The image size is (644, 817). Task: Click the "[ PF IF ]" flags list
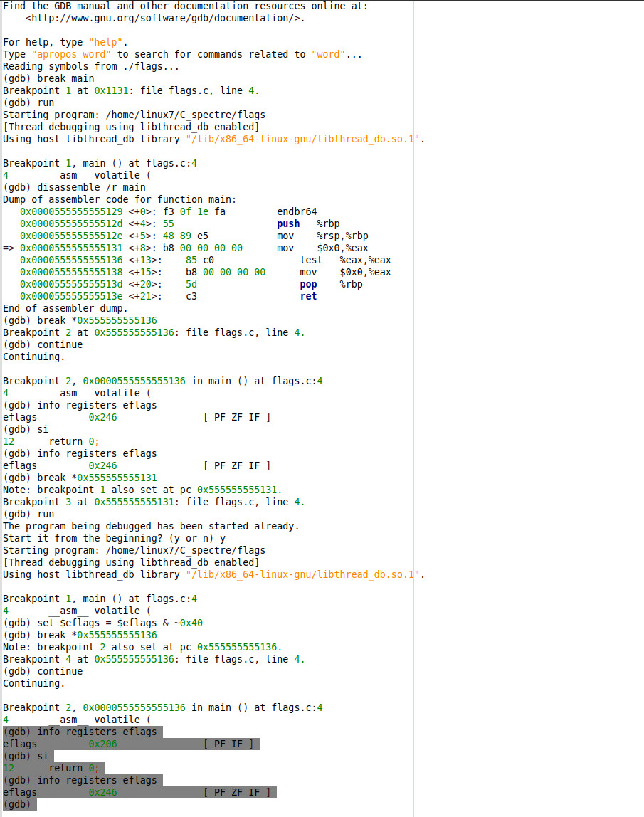coord(228,744)
